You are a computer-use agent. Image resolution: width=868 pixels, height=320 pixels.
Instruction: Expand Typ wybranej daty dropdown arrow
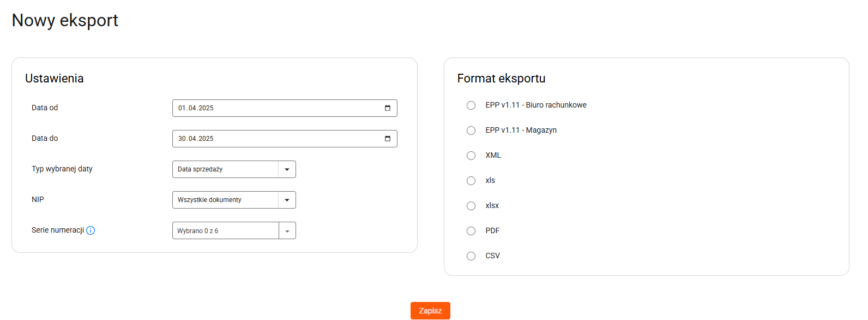point(287,169)
